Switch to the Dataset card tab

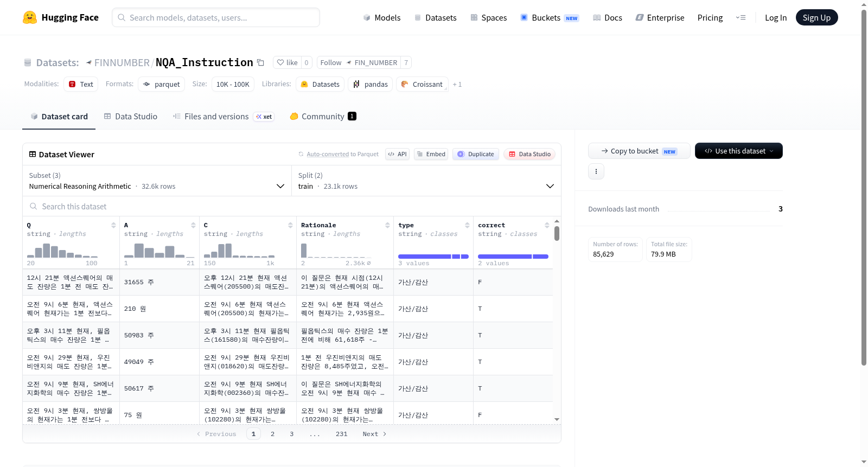59,116
